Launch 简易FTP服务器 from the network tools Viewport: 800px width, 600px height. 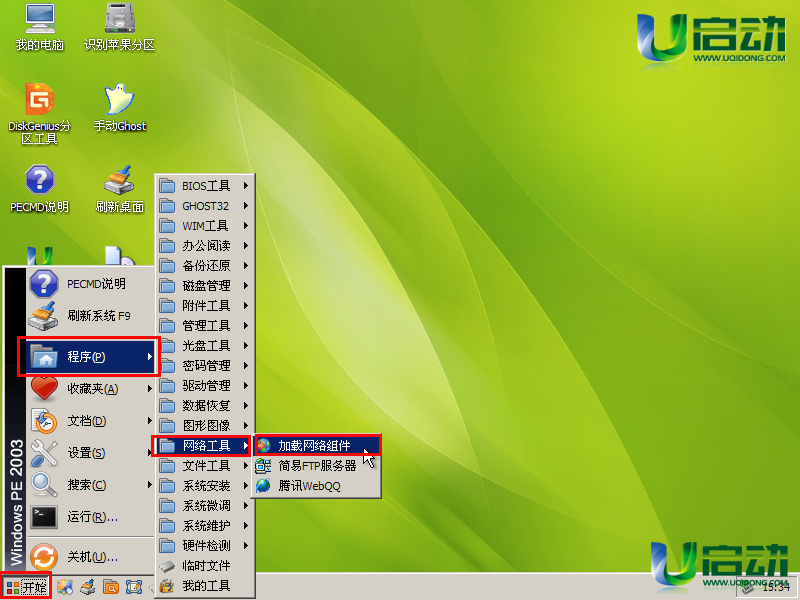click(317, 466)
